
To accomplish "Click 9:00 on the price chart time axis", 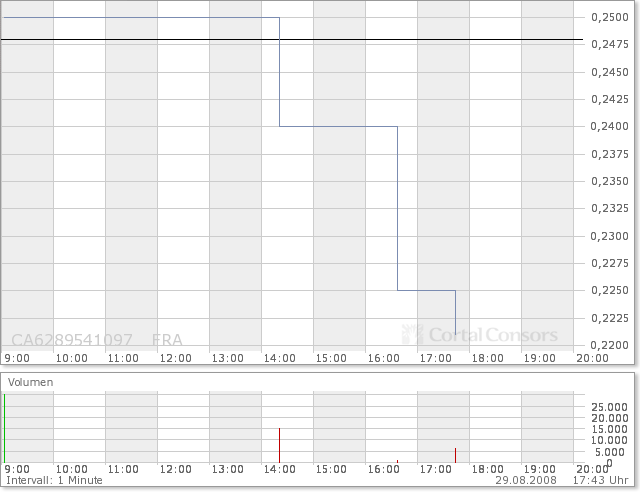I will coord(17,358).
